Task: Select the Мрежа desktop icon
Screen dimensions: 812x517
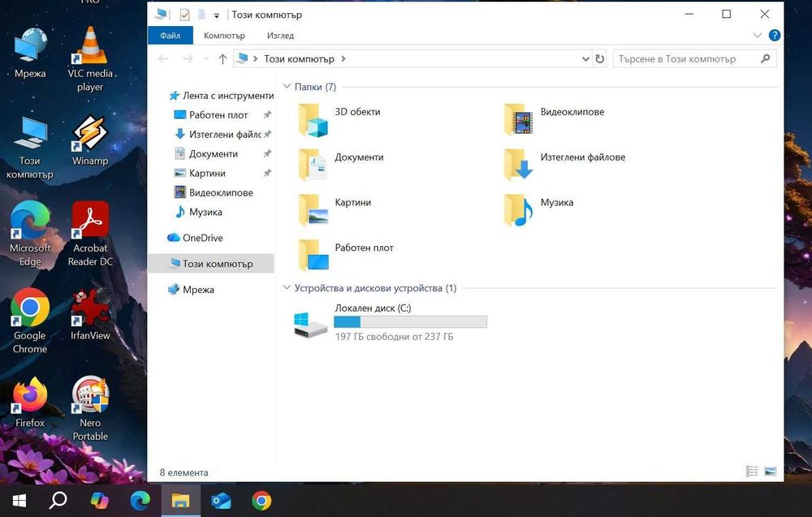Action: click(x=30, y=52)
